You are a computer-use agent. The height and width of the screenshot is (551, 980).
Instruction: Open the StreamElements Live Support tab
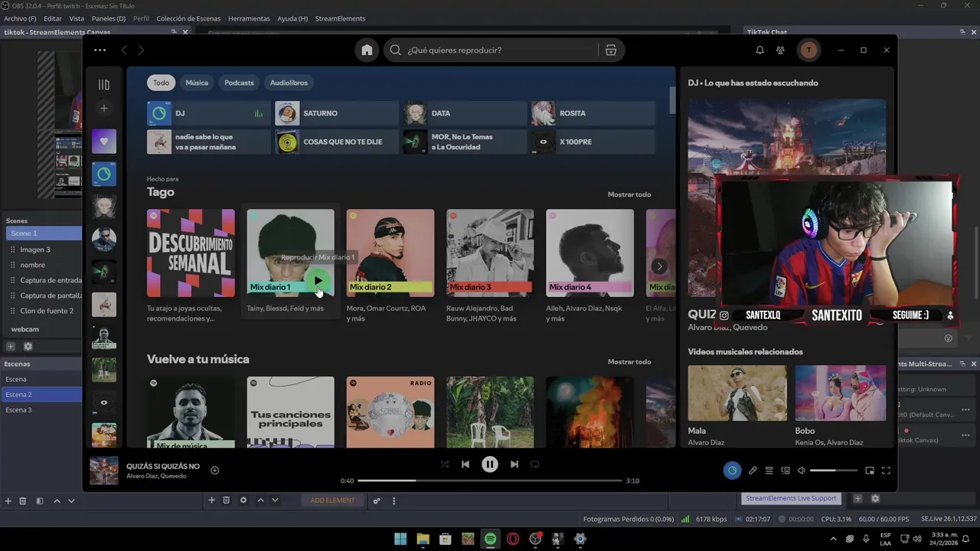(791, 498)
